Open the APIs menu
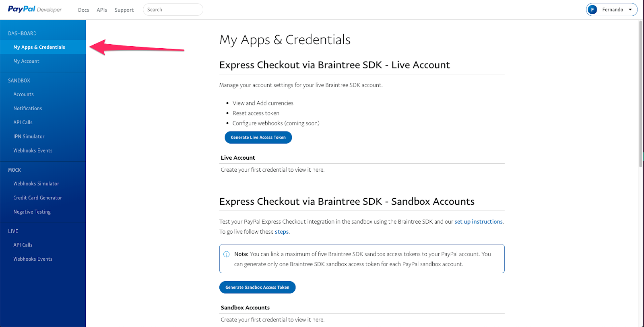The height and width of the screenshot is (327, 644). pos(102,10)
